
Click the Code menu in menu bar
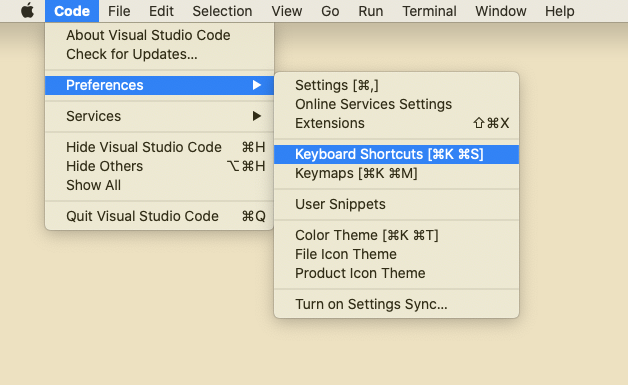[72, 11]
